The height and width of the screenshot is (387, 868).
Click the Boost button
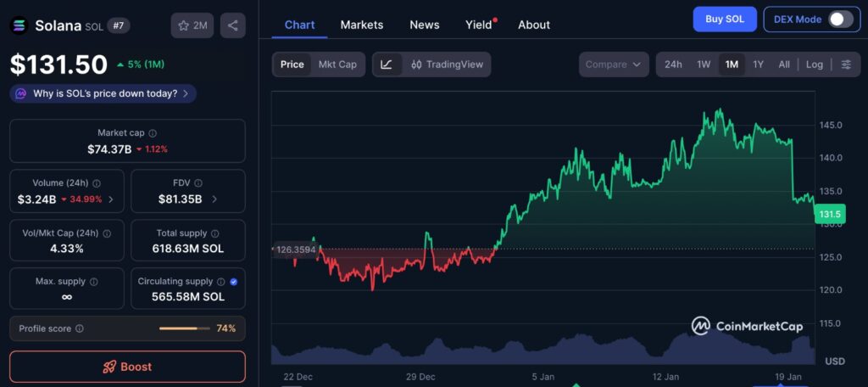tap(127, 367)
